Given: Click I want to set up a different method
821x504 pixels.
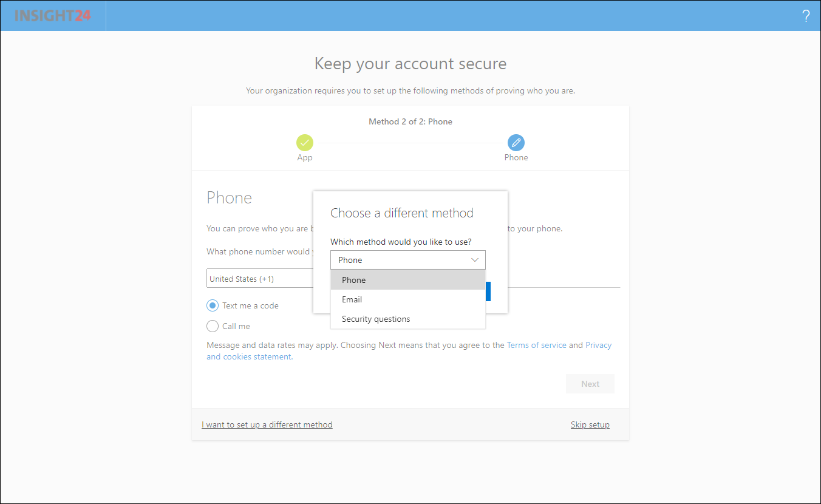Looking at the screenshot, I should pos(267,424).
